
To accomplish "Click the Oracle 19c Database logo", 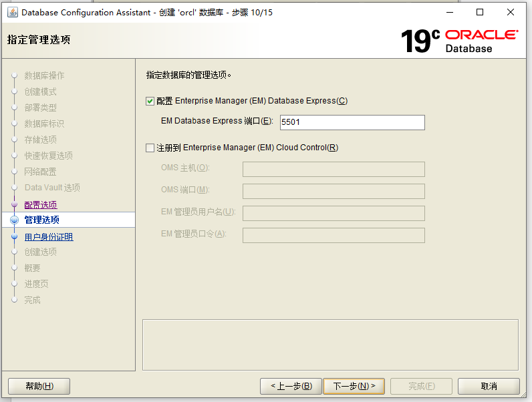I will (459, 41).
